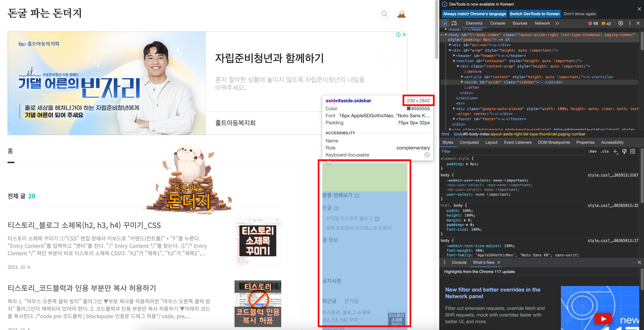Viewport: 644px width, 330px height.
Task: Collapse the section container node
Action: tap(454, 61)
